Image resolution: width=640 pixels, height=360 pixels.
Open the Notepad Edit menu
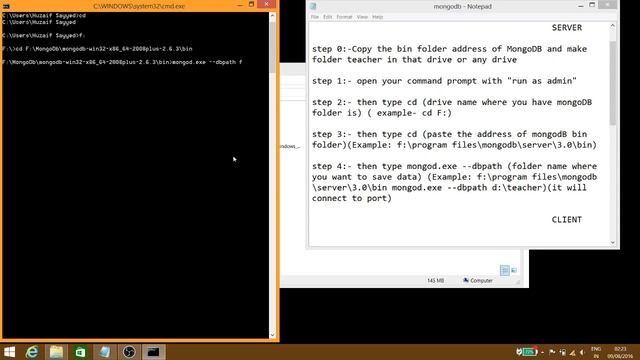pos(327,17)
